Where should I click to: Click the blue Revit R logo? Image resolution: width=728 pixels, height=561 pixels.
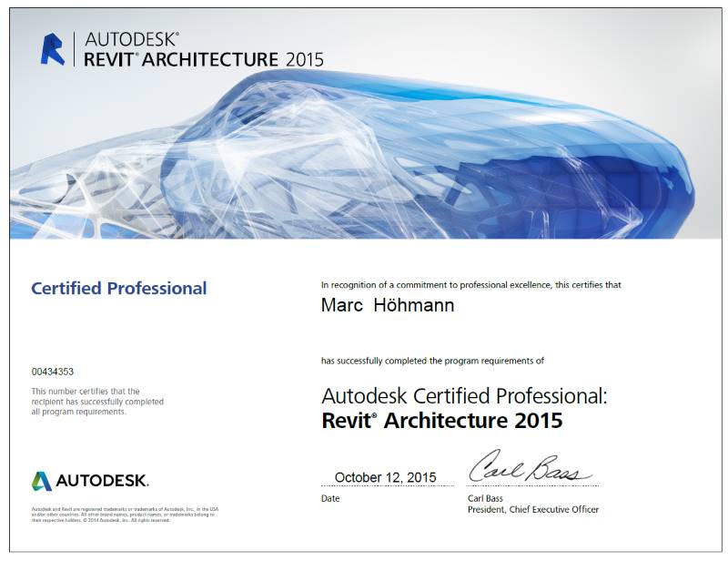[x=53, y=49]
